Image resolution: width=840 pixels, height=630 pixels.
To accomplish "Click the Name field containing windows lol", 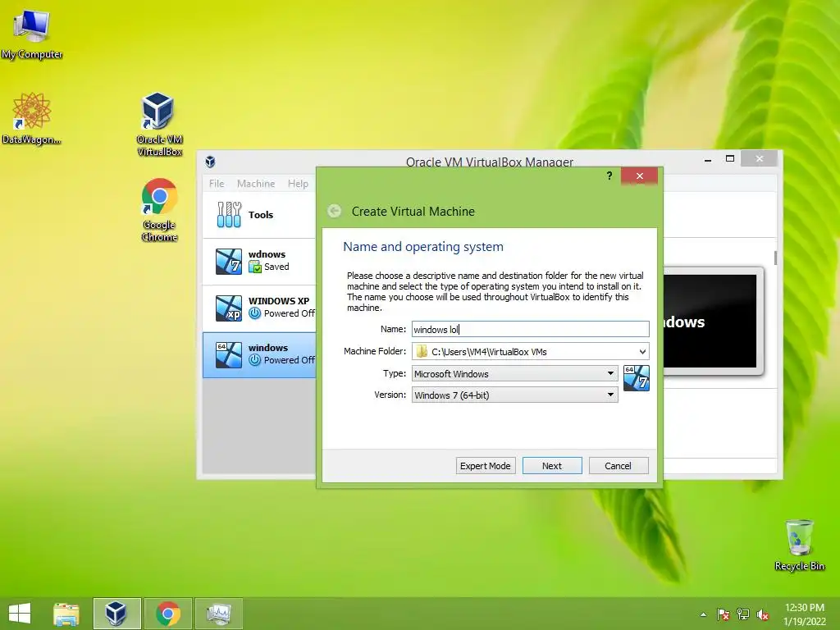I will tap(531, 329).
